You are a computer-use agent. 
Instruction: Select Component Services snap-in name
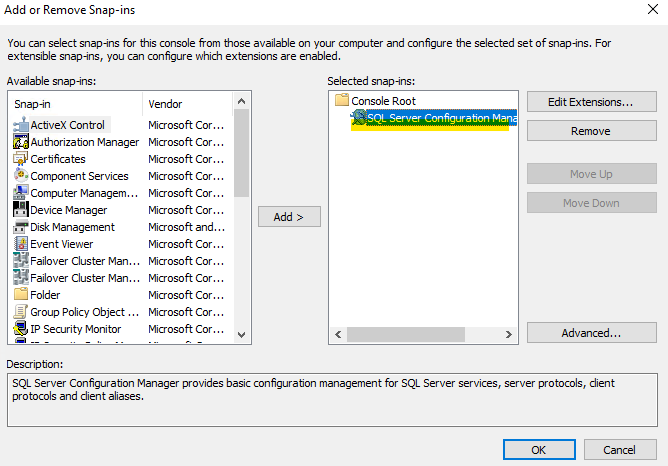79,176
